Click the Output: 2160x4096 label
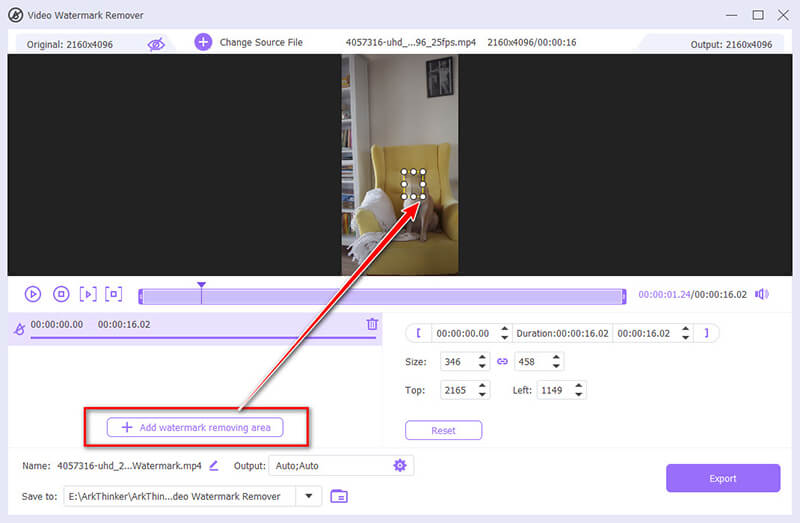This screenshot has height=523, width=800. click(x=731, y=44)
